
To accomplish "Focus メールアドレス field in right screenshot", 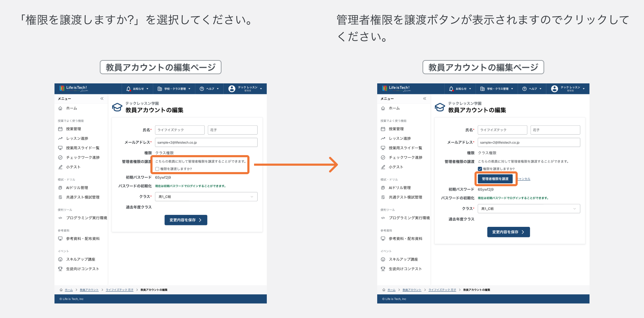I will (529, 142).
